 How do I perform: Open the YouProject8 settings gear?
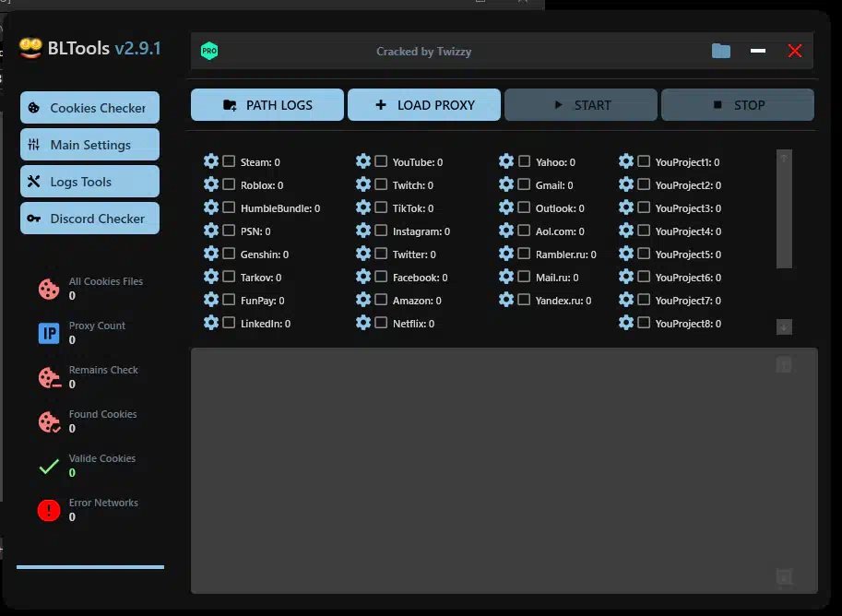[627, 322]
